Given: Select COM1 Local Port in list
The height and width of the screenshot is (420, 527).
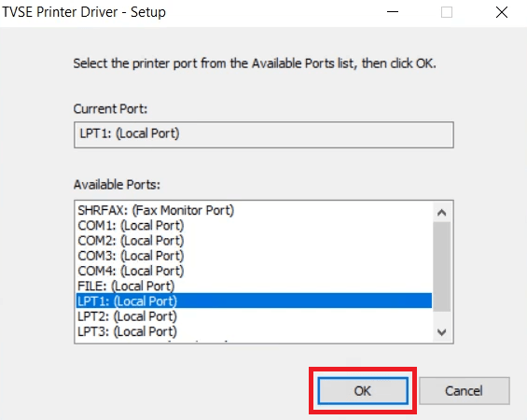Looking at the screenshot, I should pyautogui.click(x=254, y=226).
